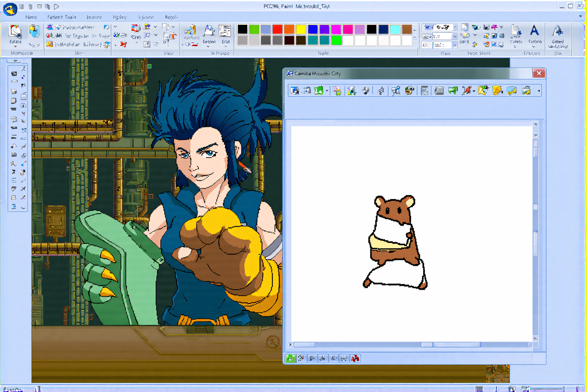This screenshot has width=587, height=392.
Task: Open the Camilla toolbar overflow arrow
Action: [539, 91]
